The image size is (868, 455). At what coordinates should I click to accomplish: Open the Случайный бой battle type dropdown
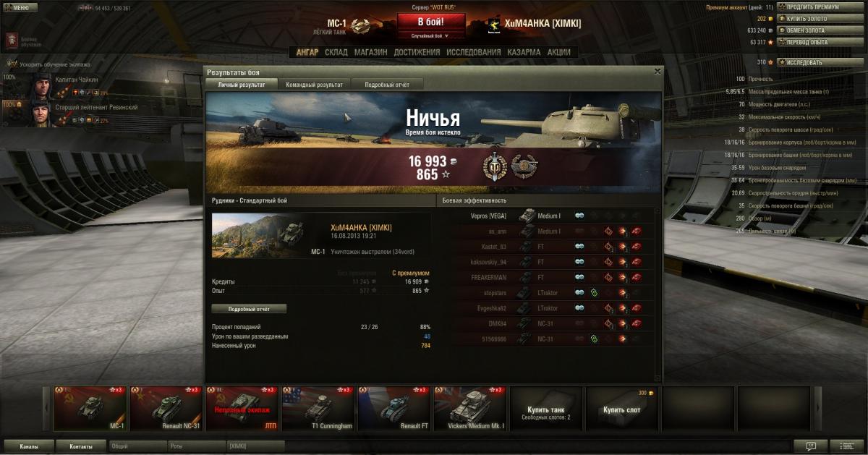pos(430,35)
